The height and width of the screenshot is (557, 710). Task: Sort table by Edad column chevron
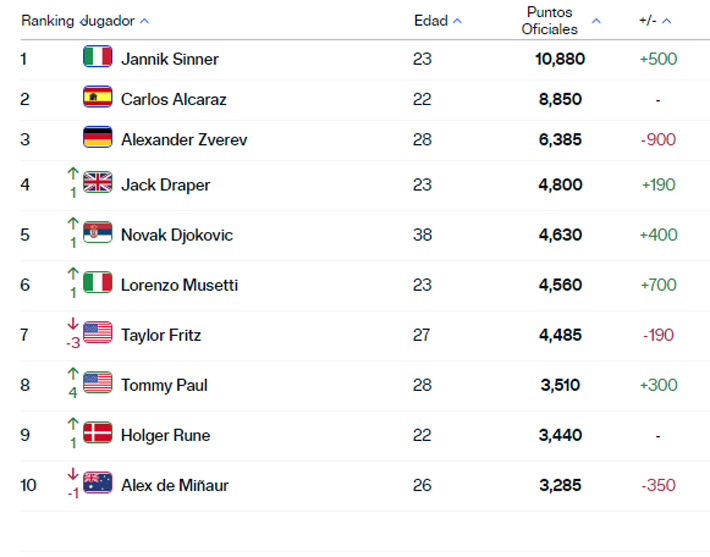point(457,21)
